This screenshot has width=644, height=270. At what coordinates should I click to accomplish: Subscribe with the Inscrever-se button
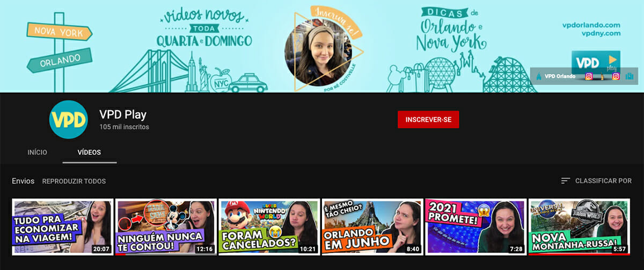click(x=428, y=119)
